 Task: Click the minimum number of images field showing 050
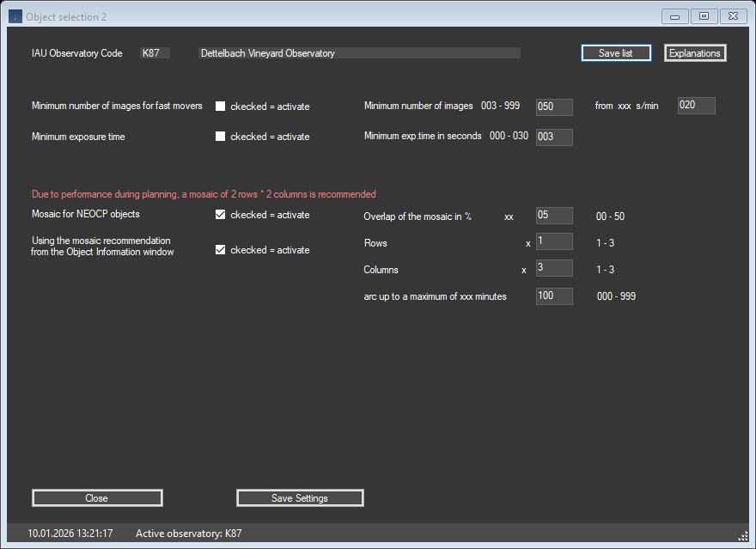click(x=553, y=107)
